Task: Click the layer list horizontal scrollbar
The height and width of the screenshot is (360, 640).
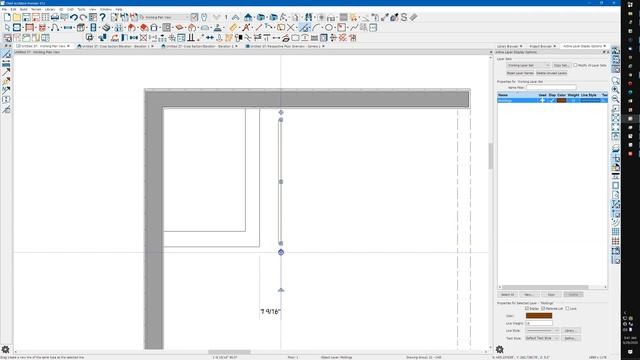Action: (x=545, y=287)
